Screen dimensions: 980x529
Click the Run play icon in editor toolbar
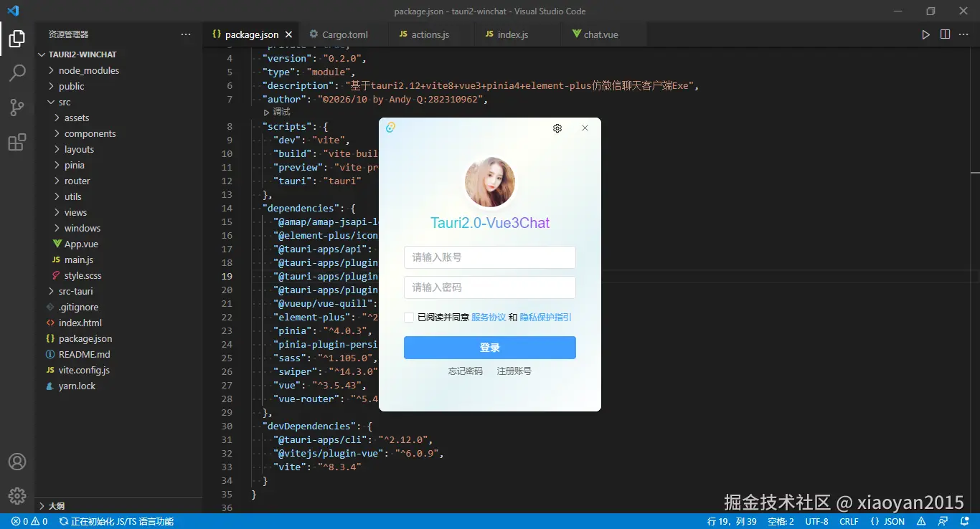(926, 34)
